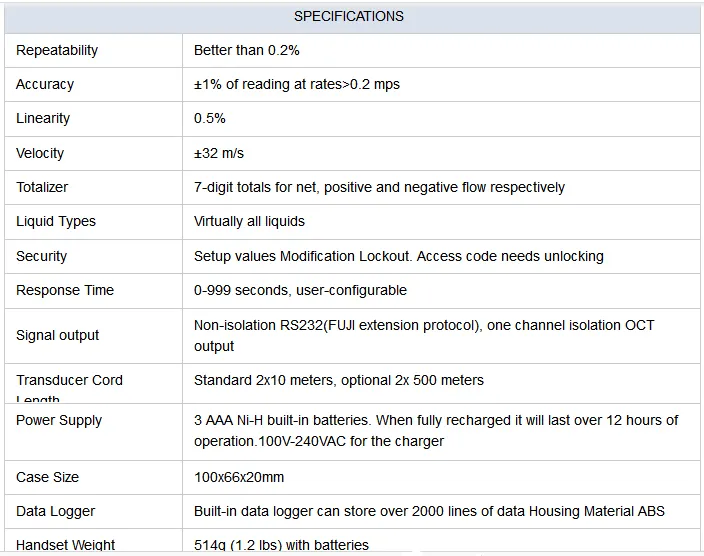Click the 'Virtually all liquids' value
This screenshot has height=556, width=704.
point(249,221)
